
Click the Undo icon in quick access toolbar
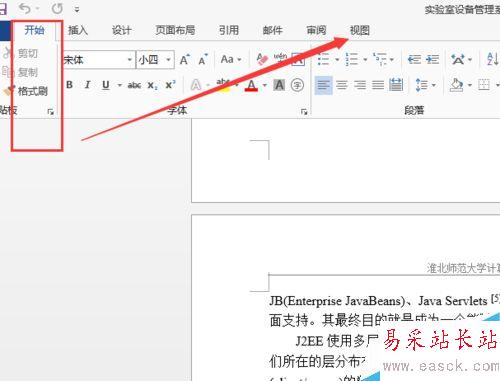click(25, 8)
